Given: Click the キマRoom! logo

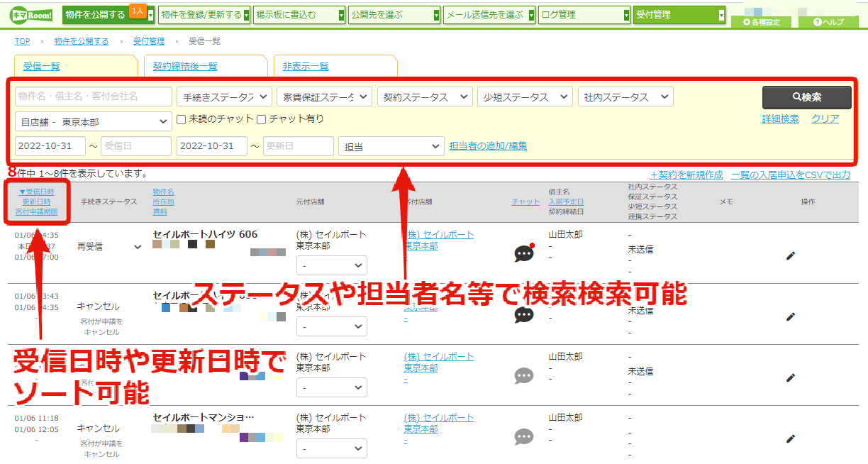Looking at the screenshot, I should coord(30,14).
